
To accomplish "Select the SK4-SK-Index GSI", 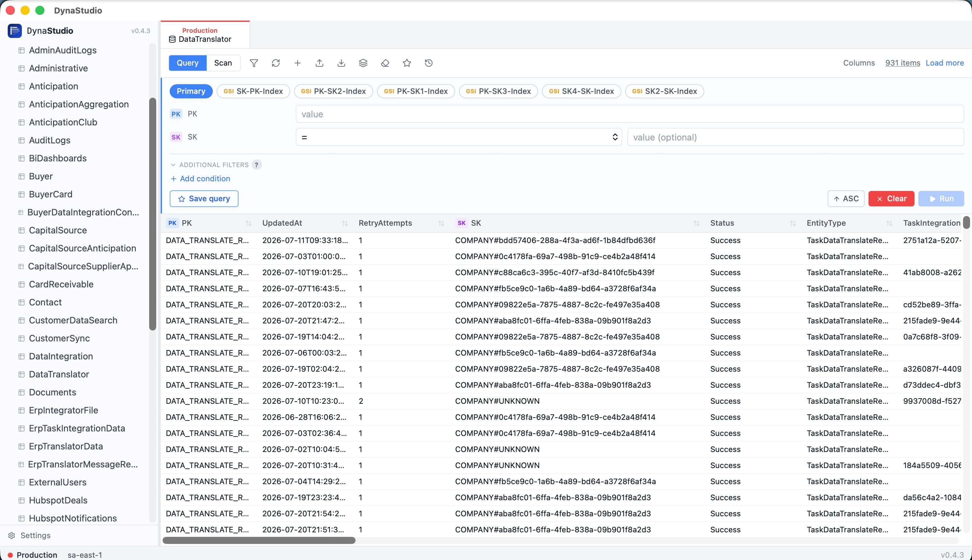I will tap(581, 91).
